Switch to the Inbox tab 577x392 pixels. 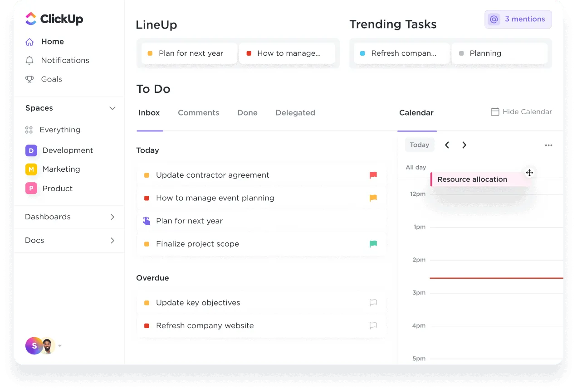(149, 113)
